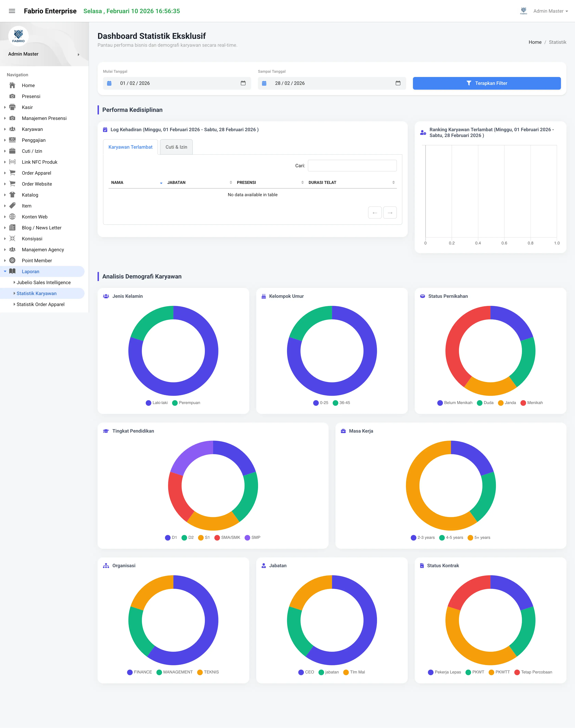Open the Konten Web menu item
The width and height of the screenshot is (575, 728).
(x=35, y=217)
